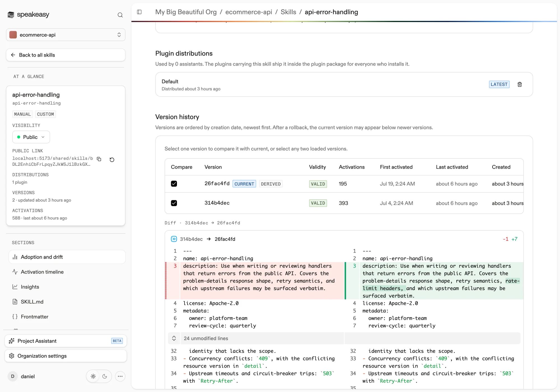Navigate to Skills breadcrumb
The height and width of the screenshot is (392, 560).
pos(288,12)
